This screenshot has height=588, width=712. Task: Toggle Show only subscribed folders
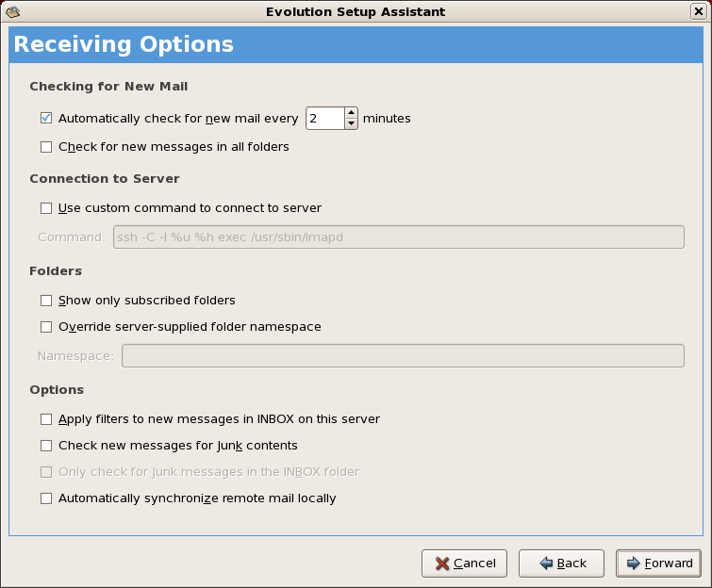[46, 301]
